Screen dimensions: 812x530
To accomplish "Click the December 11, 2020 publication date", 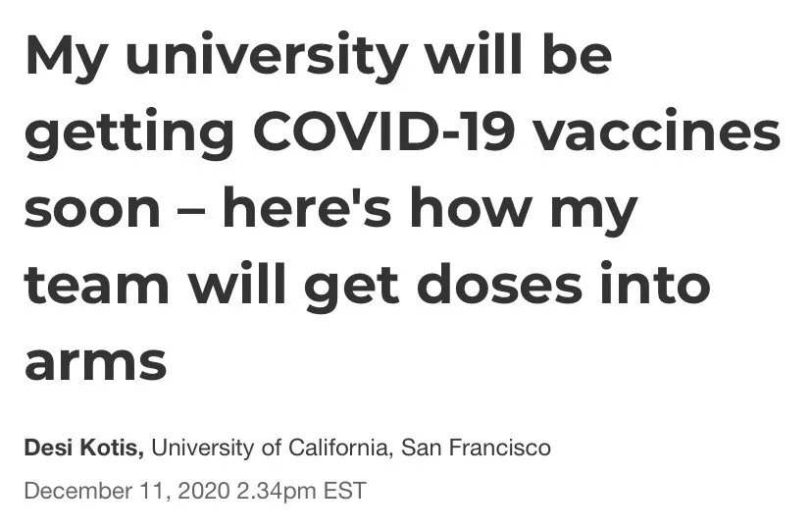I will tap(127, 490).
